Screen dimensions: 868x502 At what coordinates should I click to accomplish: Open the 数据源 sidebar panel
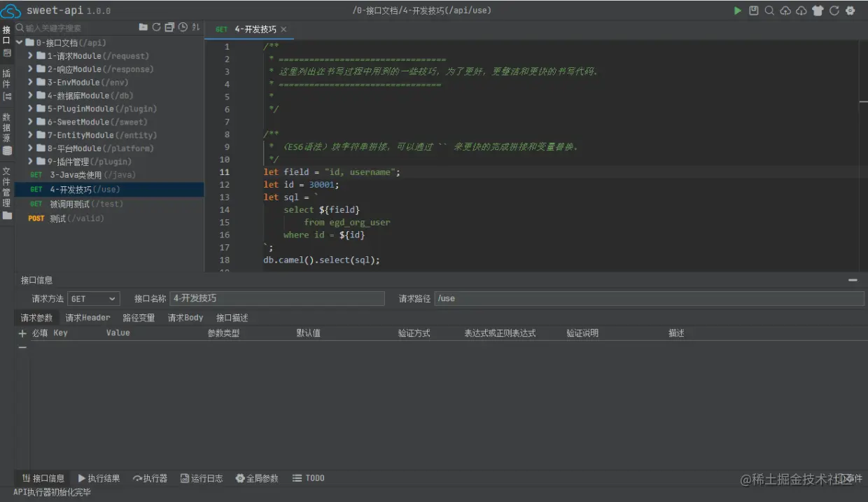pyautogui.click(x=6, y=133)
